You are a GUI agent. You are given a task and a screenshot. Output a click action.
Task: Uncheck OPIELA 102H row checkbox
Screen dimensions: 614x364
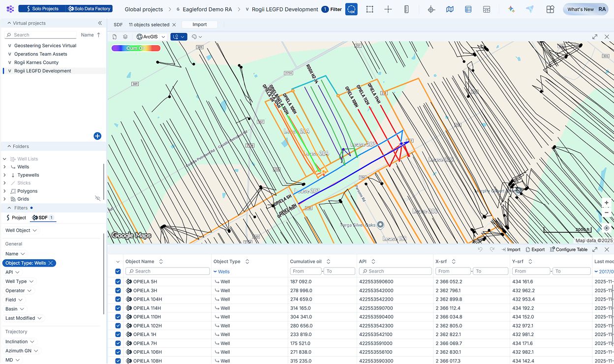118,326
